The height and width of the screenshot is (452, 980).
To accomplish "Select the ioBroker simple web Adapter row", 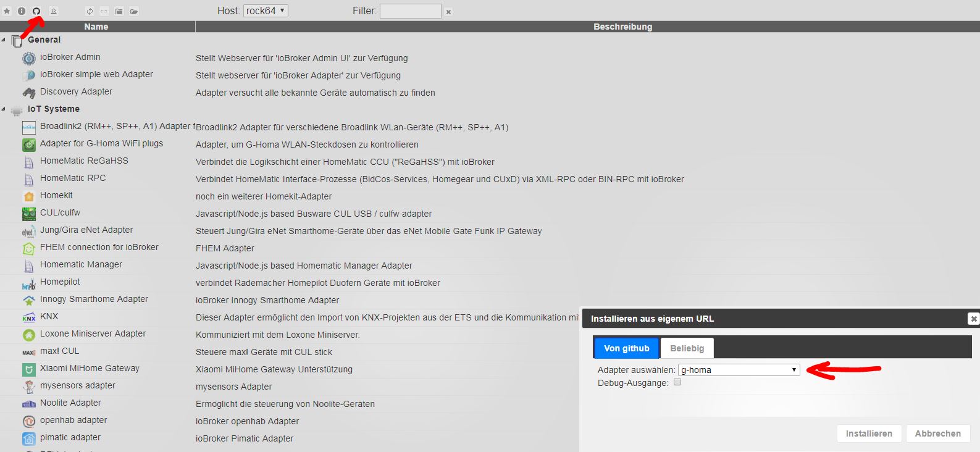I will click(x=490, y=75).
